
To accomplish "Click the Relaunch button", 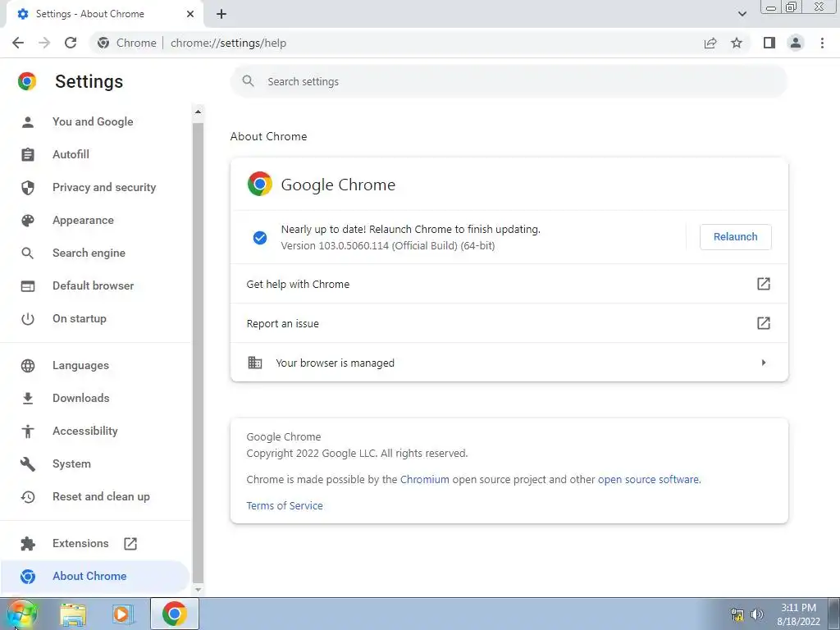I will [x=736, y=237].
